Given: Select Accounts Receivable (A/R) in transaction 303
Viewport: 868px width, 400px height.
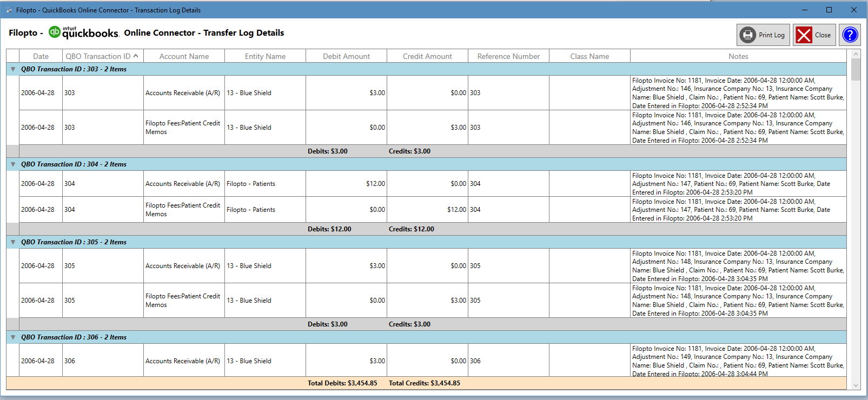Looking at the screenshot, I should [184, 93].
